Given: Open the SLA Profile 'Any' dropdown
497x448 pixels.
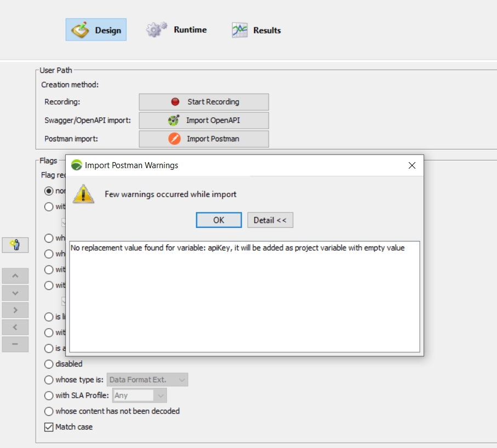Looking at the screenshot, I should [x=140, y=395].
